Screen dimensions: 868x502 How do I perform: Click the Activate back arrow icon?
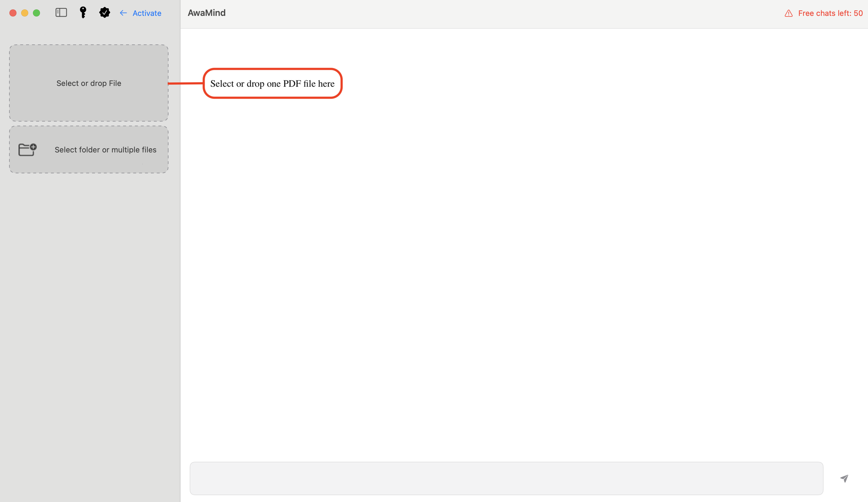pos(123,13)
